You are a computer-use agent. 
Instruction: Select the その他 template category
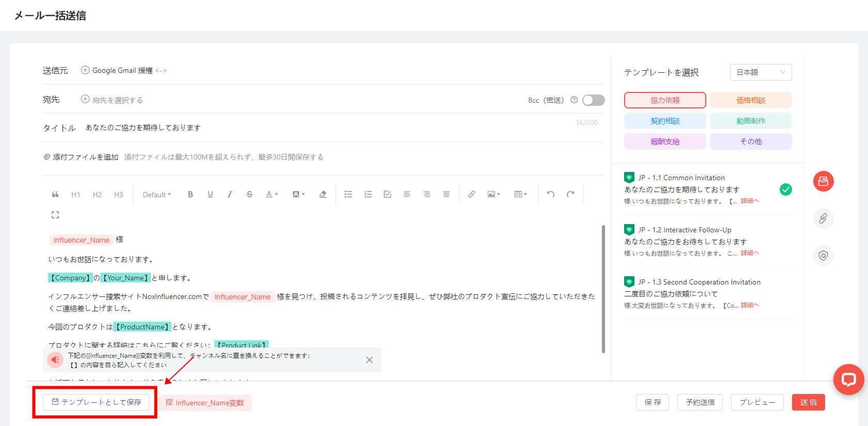pos(751,141)
